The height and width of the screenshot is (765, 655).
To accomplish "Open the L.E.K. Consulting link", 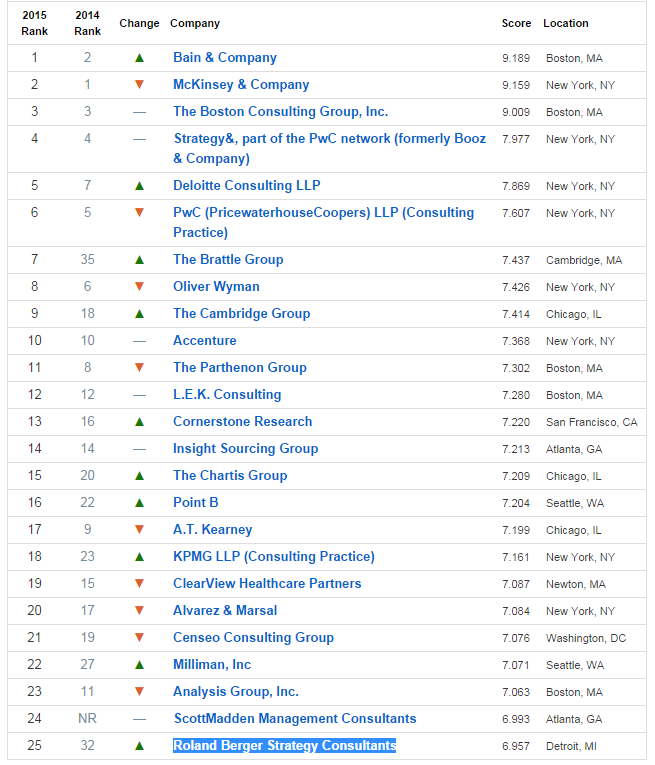I will pos(227,394).
